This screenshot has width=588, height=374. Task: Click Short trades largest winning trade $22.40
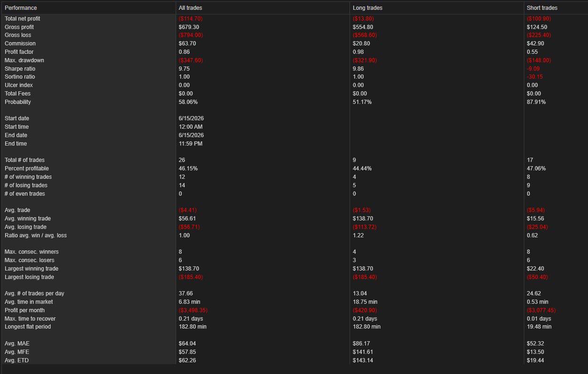click(536, 269)
